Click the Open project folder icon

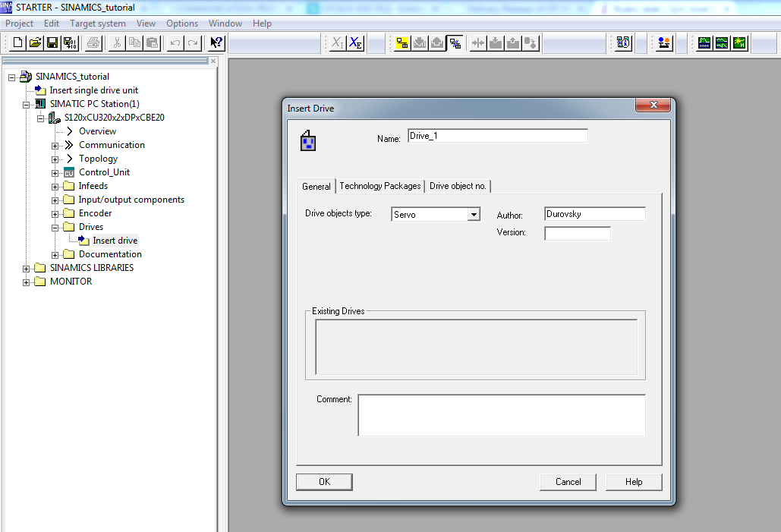point(35,42)
